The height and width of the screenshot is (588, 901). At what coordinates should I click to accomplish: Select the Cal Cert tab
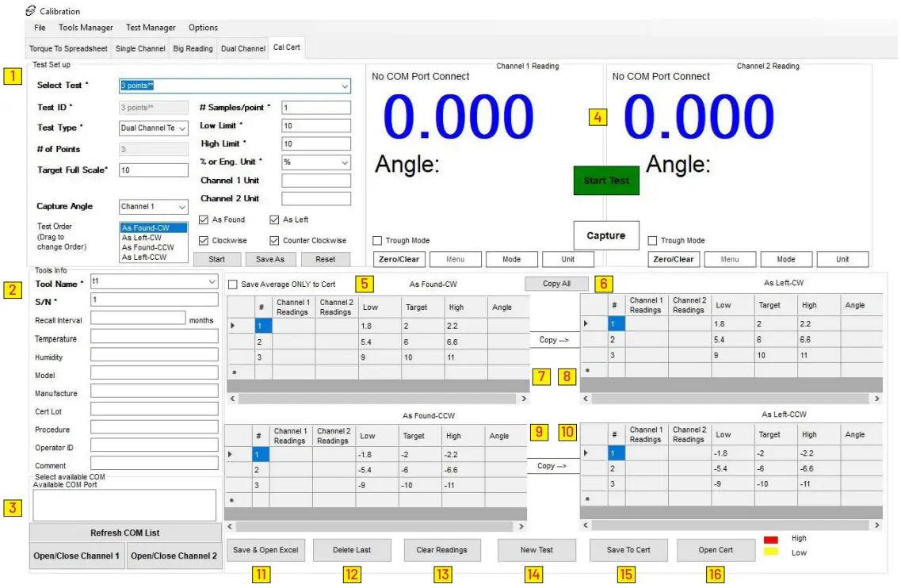(x=286, y=48)
